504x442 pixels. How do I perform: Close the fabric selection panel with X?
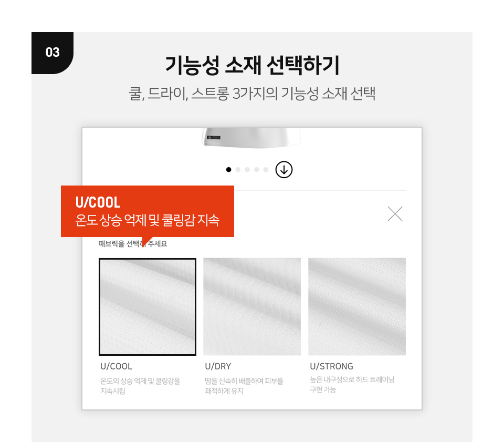click(395, 214)
